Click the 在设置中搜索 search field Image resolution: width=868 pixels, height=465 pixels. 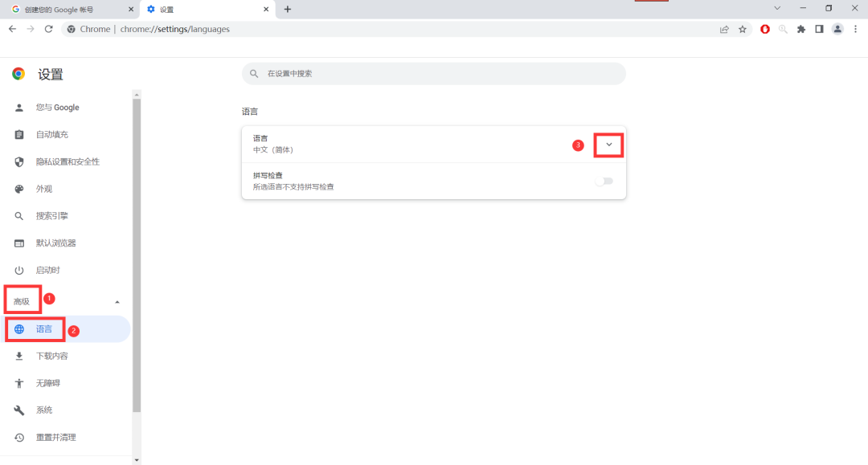tap(434, 74)
